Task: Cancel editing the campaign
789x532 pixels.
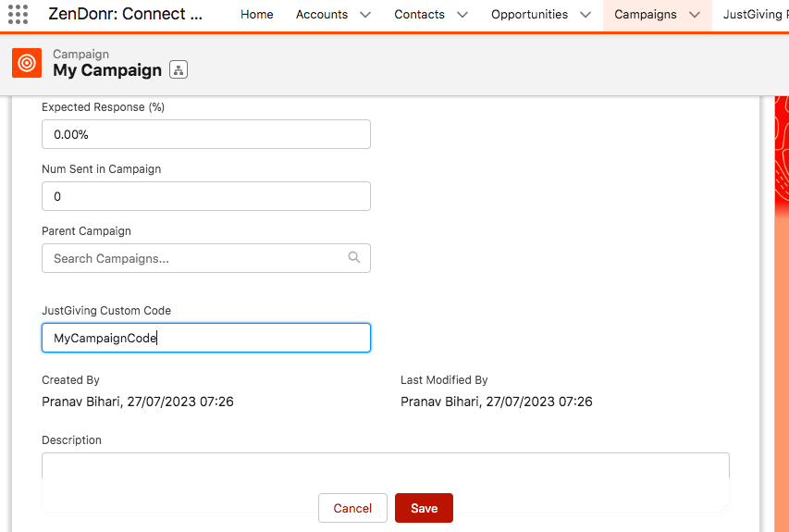Action: pos(352,508)
